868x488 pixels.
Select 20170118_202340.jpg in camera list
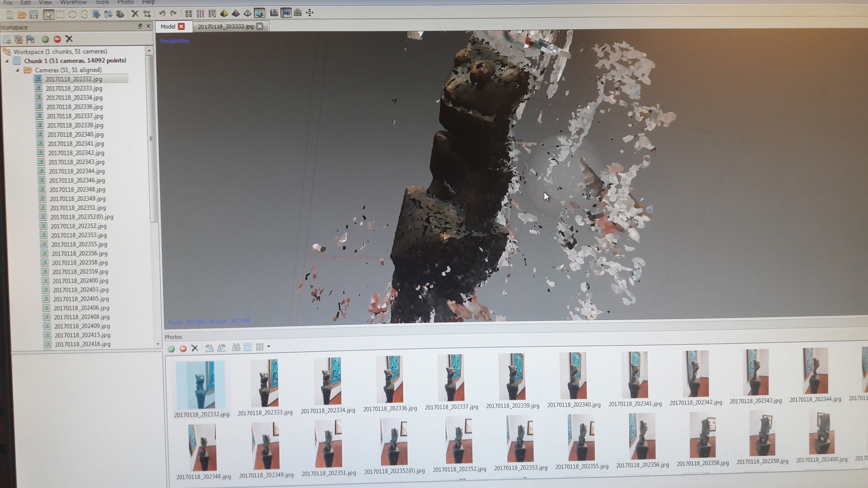point(75,134)
